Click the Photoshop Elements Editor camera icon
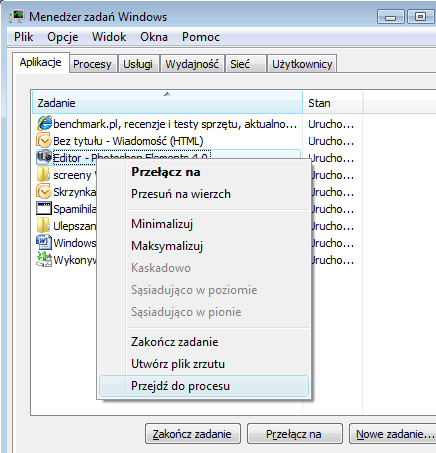Viewport: 436px width, 453px height. (44, 157)
